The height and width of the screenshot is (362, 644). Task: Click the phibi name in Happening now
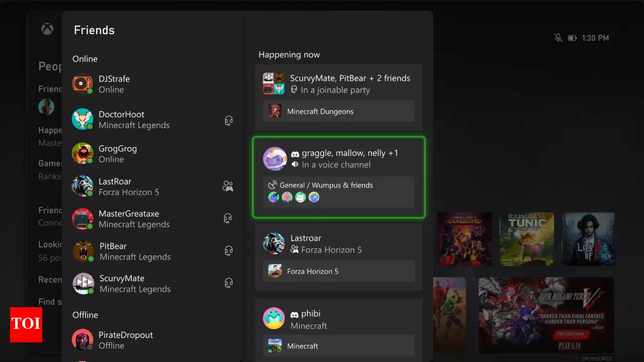click(310, 314)
